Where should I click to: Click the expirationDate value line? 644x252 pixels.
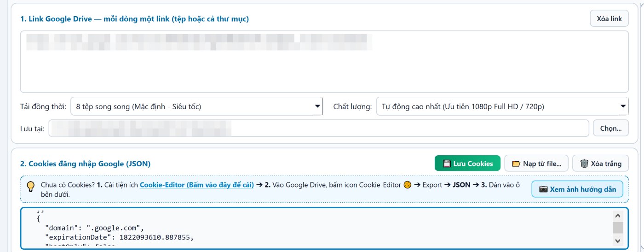pyautogui.click(x=120, y=238)
